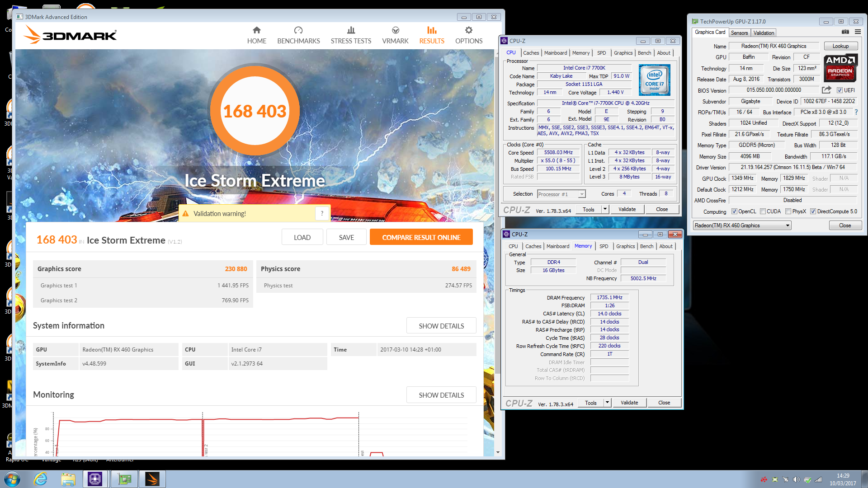Open the About tab in the Memory-tab CPU-Z window

pos(665,246)
